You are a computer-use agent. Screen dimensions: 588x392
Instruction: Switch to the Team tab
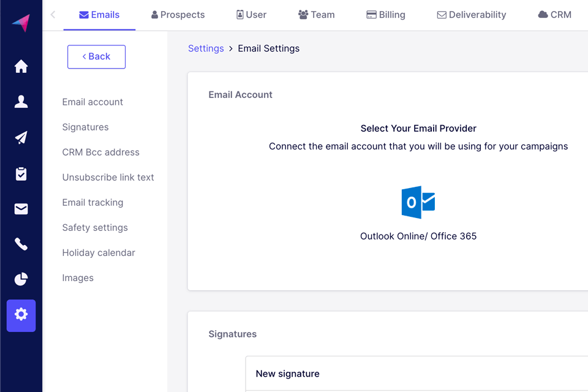pyautogui.click(x=316, y=15)
